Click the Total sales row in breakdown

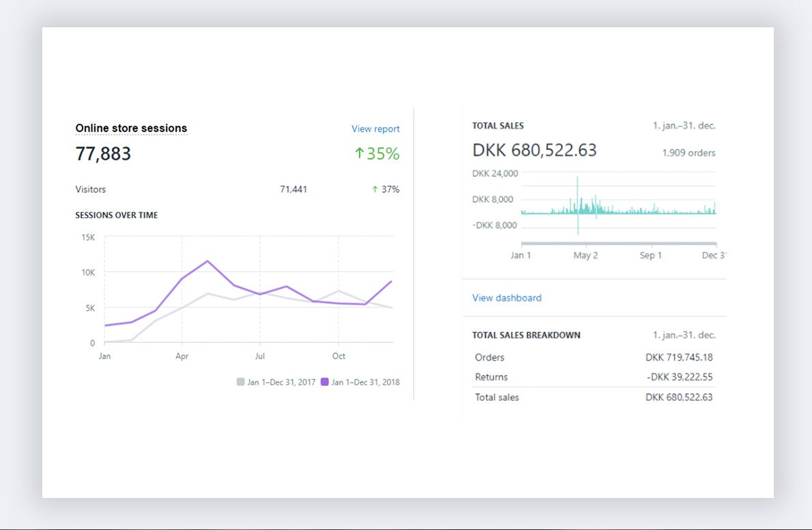click(x=592, y=397)
